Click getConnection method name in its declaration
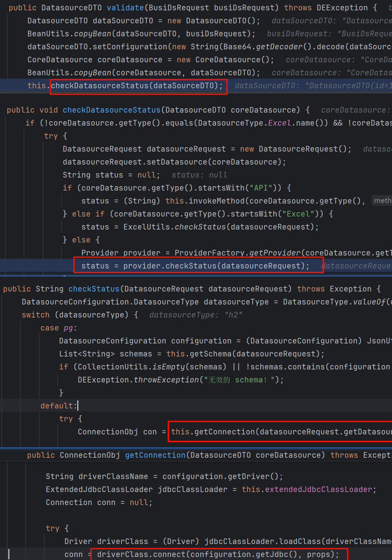 click(155, 455)
